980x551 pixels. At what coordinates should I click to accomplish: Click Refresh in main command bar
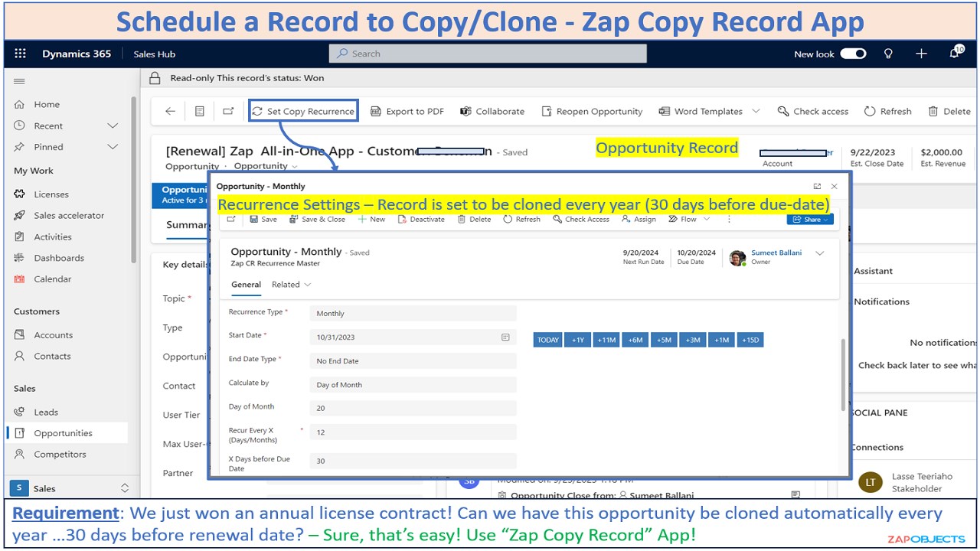888,111
